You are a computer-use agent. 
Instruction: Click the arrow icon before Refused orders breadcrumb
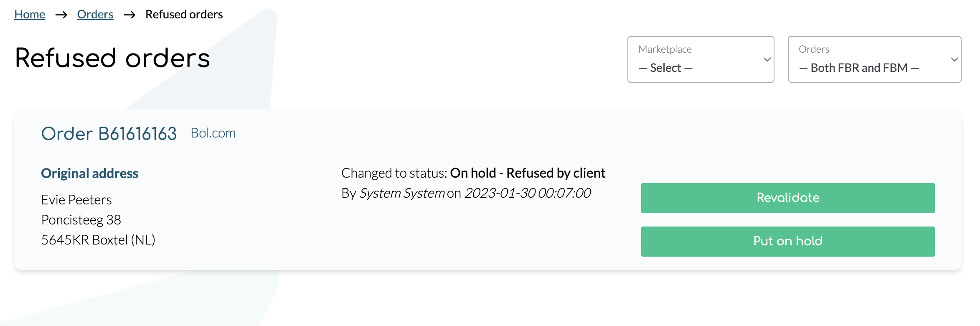click(129, 15)
